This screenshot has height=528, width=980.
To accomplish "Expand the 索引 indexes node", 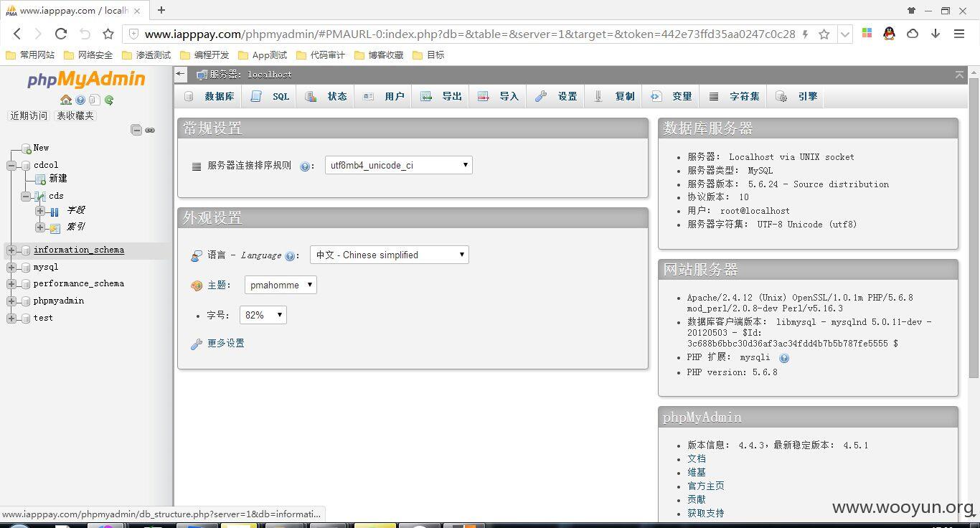I will click(40, 227).
